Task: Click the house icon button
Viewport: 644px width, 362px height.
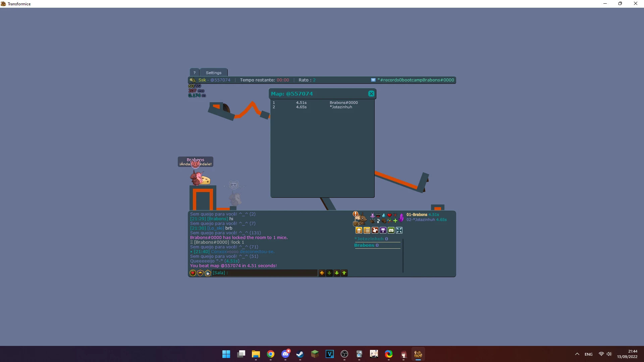Action: click(359, 230)
